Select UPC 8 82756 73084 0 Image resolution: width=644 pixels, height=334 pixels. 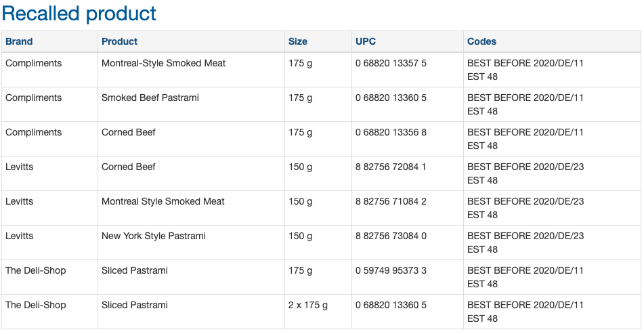click(391, 236)
